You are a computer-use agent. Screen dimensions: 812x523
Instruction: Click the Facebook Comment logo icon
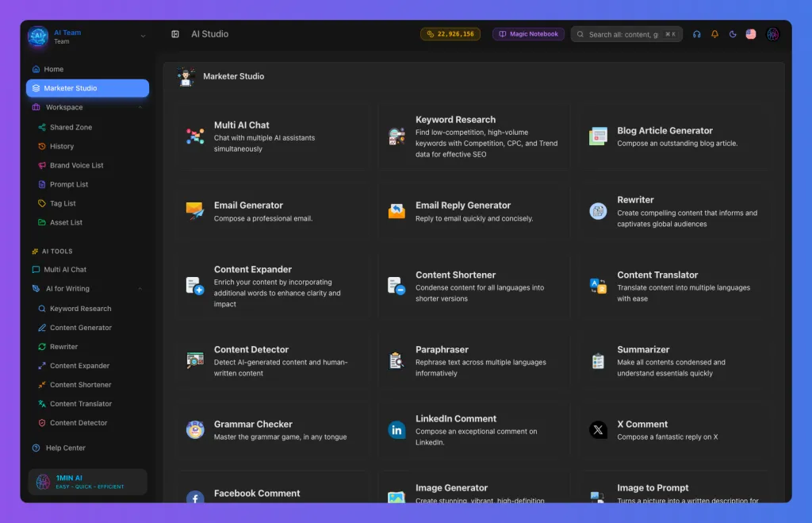click(195, 497)
